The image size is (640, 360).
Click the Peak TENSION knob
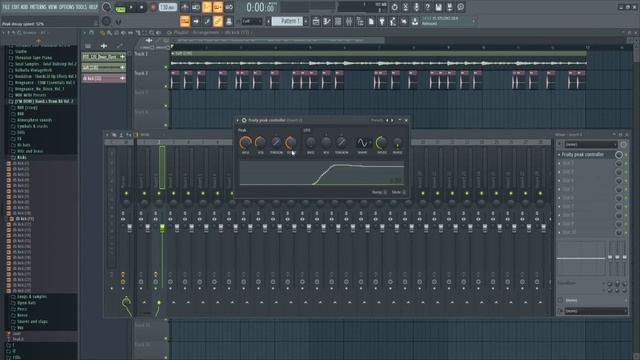pos(276,142)
